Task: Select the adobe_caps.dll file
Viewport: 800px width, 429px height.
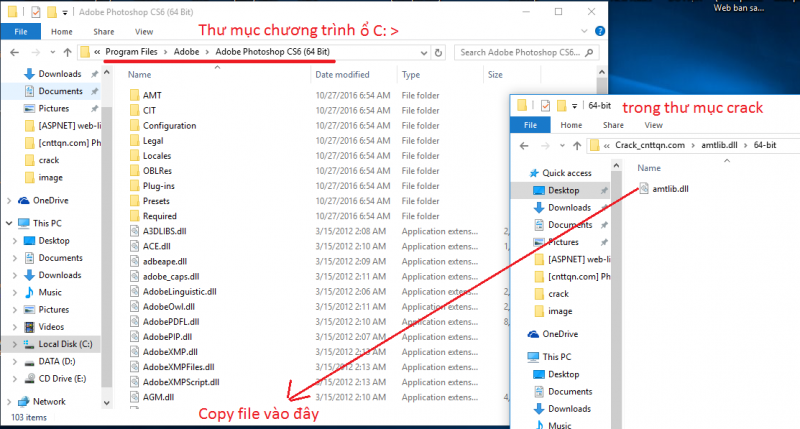Action: tap(171, 276)
